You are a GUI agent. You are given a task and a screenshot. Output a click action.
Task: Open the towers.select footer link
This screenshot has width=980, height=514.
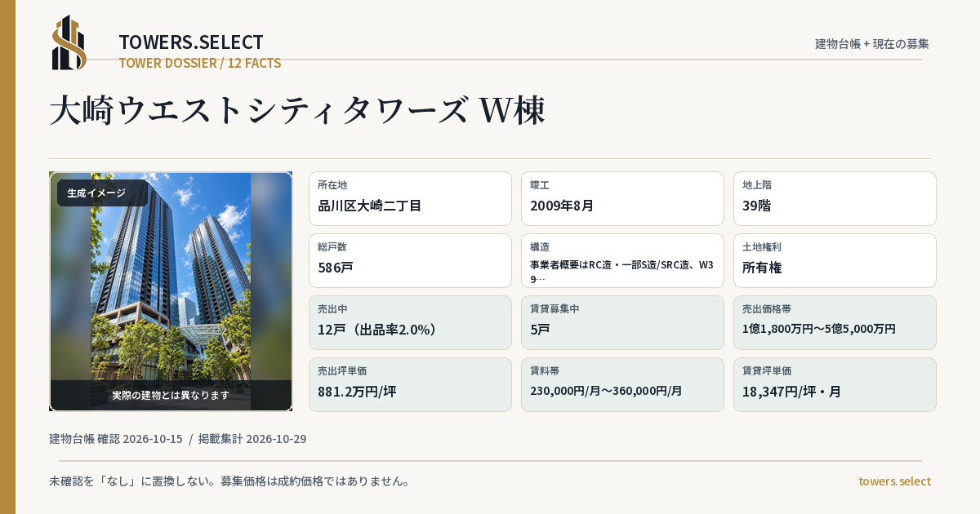[894, 481]
